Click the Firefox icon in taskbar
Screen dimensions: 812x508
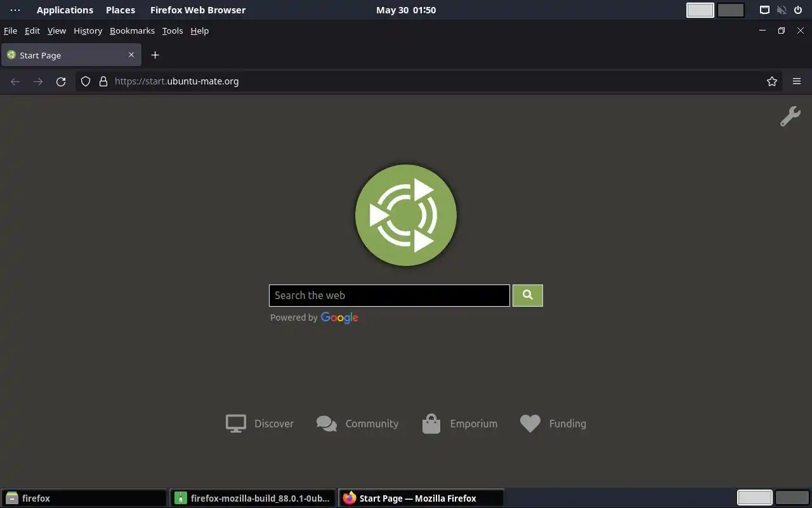tap(350, 498)
